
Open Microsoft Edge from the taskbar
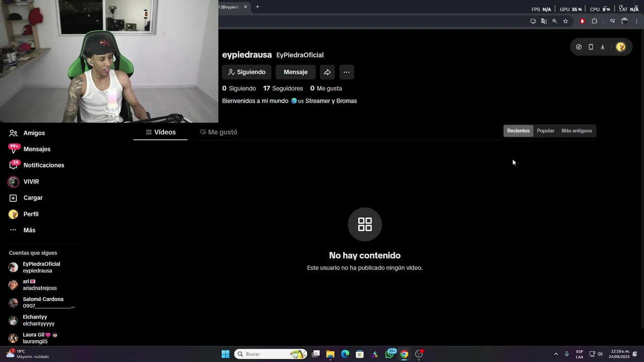[345, 354]
